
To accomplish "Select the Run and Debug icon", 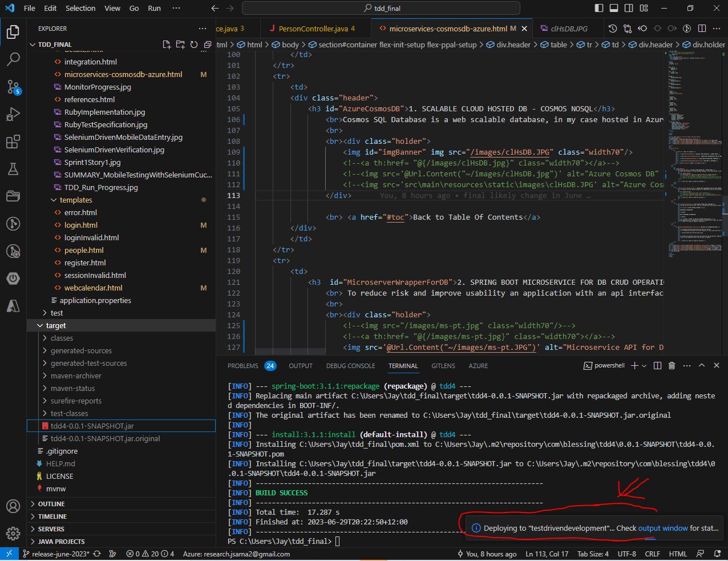I will pyautogui.click(x=14, y=114).
